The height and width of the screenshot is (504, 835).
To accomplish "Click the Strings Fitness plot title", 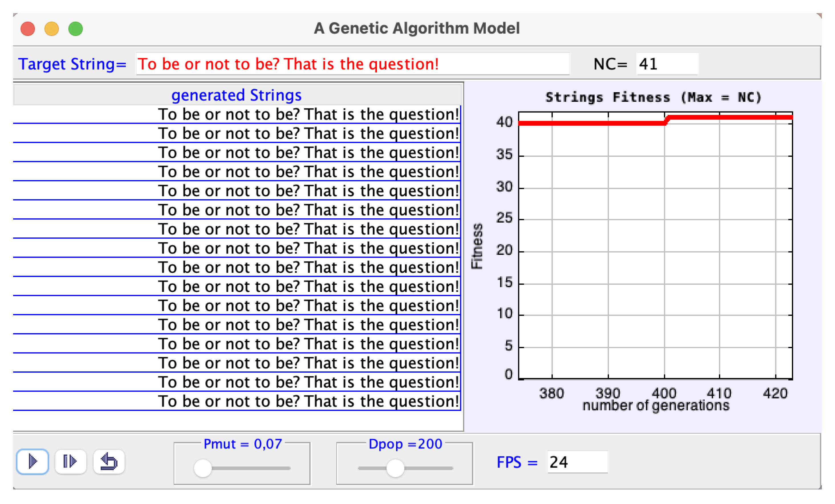I will (653, 97).
